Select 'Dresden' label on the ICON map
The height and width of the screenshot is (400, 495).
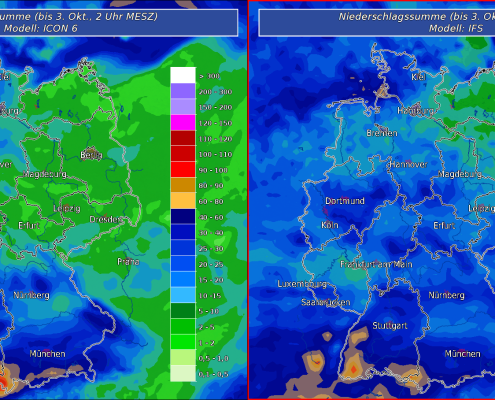[106, 219]
